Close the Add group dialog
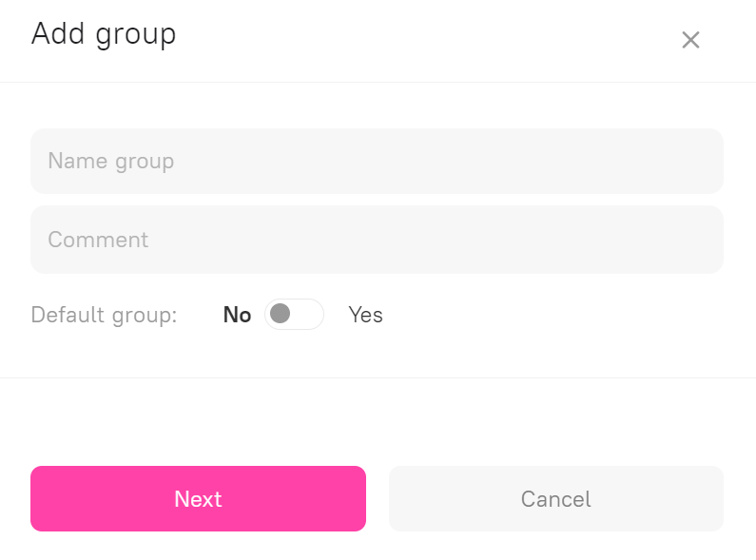756x560 pixels. coord(690,40)
